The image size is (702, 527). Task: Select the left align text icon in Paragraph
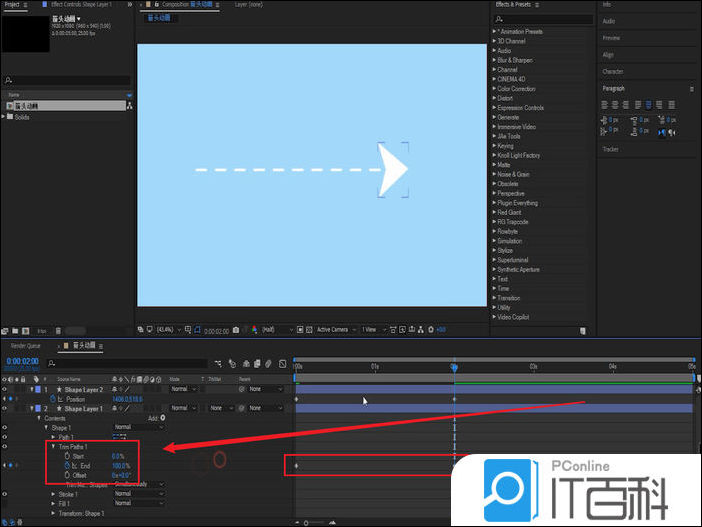[606, 103]
